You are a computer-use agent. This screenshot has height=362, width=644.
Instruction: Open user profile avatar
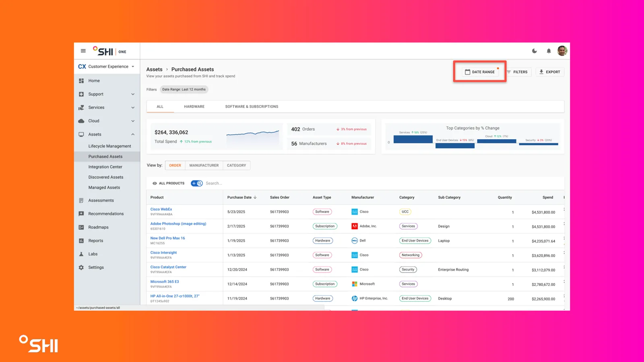tap(562, 51)
